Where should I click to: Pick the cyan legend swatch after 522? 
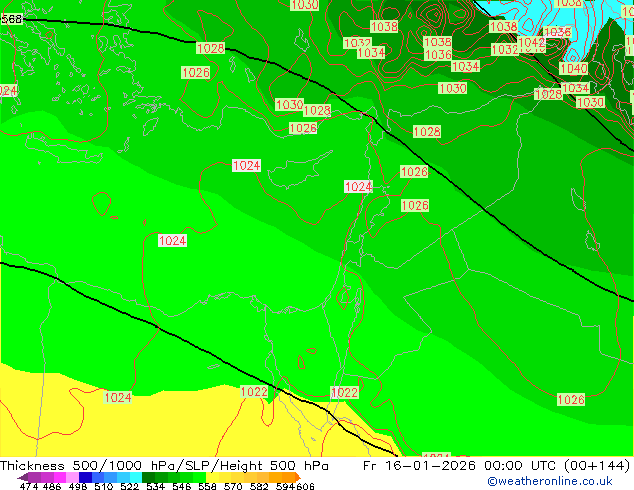click(x=136, y=477)
